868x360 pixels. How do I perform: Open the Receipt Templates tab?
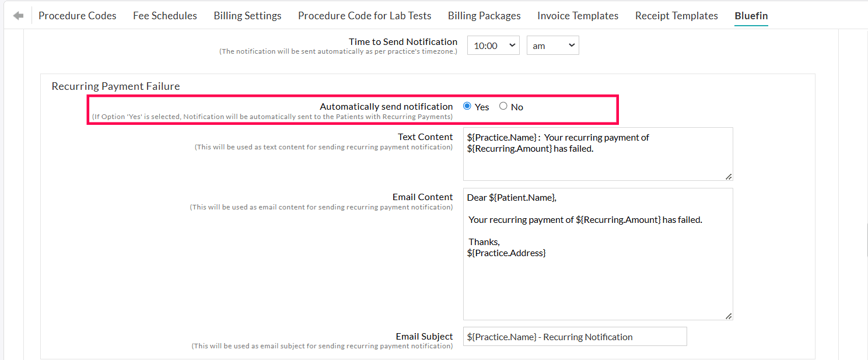(x=676, y=15)
